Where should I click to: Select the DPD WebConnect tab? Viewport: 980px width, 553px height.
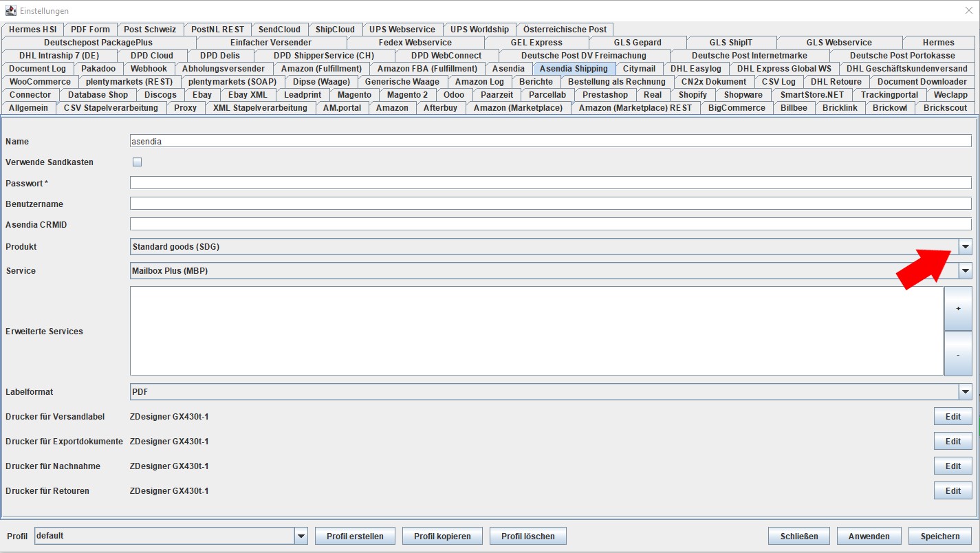tap(446, 56)
